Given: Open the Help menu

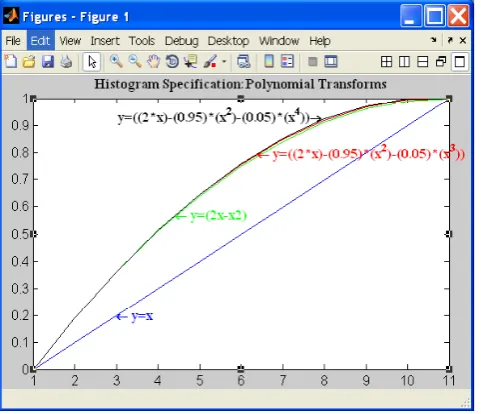Looking at the screenshot, I should coord(320,41).
